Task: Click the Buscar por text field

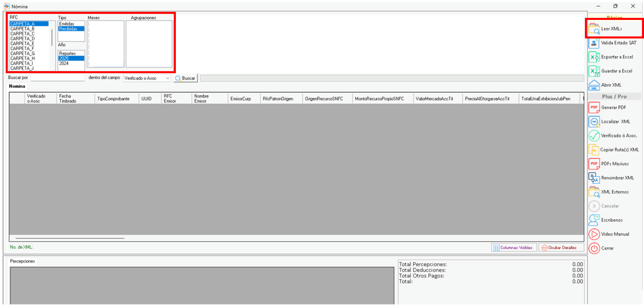Action: 57,78
